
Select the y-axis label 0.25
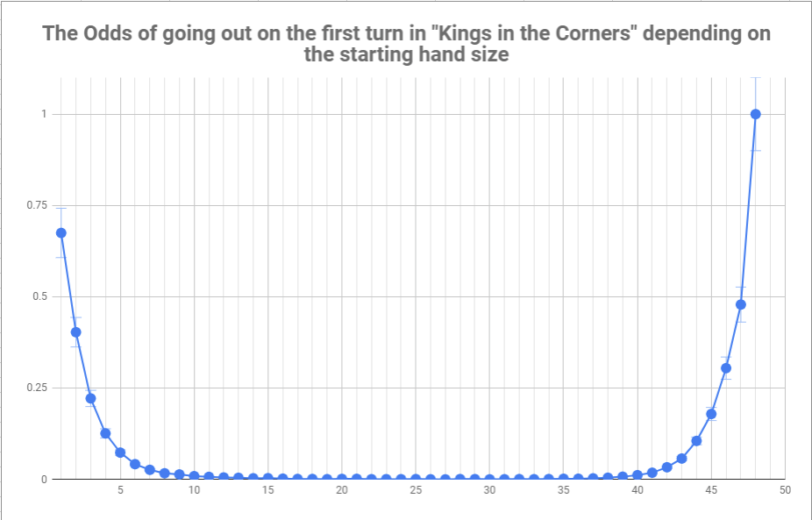pos(37,388)
